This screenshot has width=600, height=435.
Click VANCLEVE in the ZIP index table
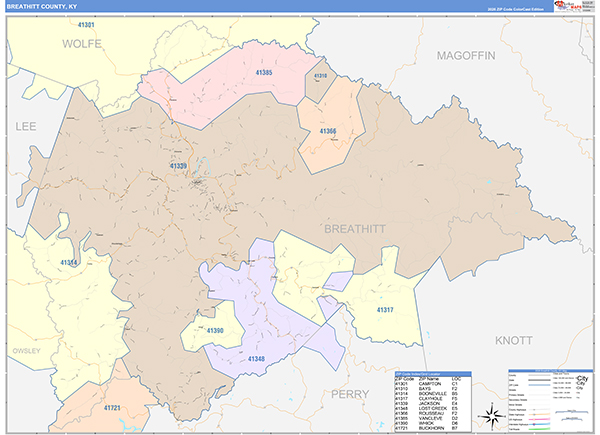(430, 419)
